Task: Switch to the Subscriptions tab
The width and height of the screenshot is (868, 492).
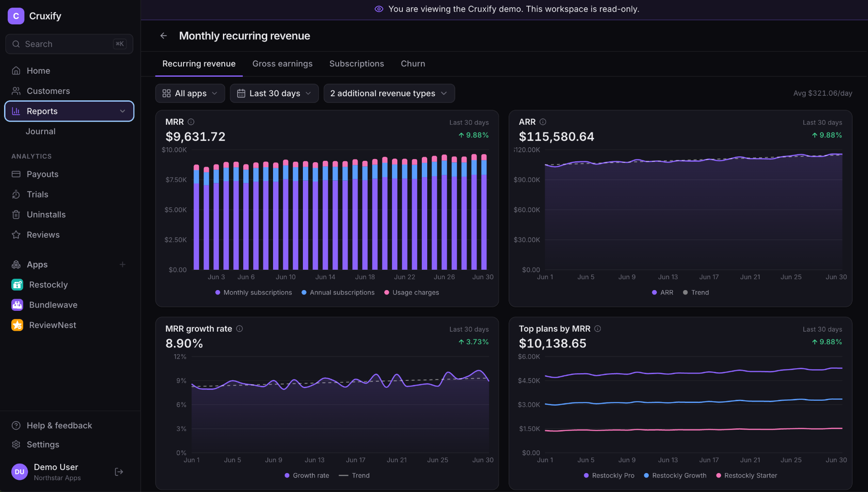Action: tap(357, 64)
